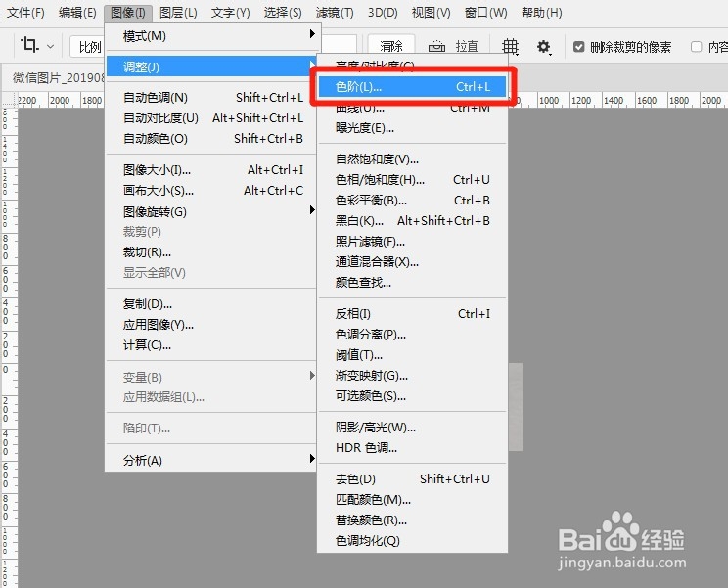
Task: Open the 滤镜(T) menu
Action: tap(335, 12)
